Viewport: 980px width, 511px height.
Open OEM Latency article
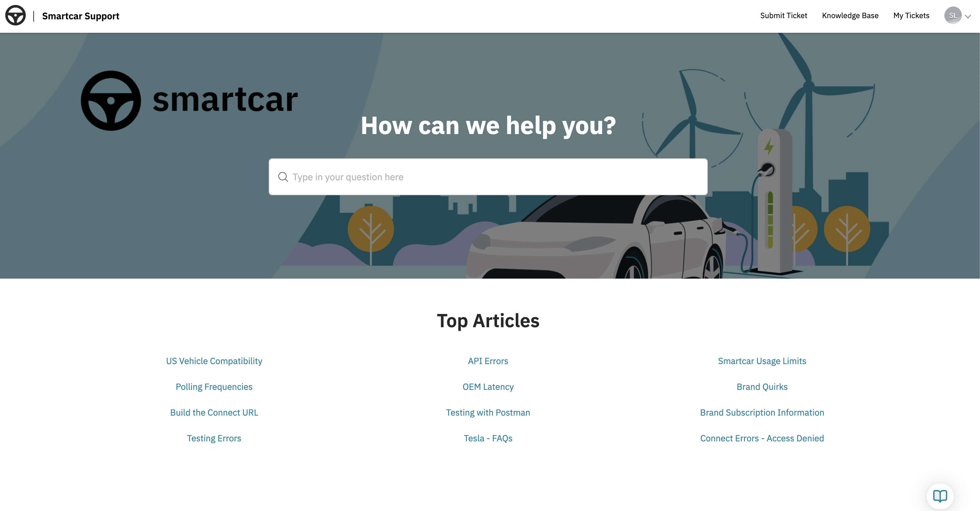(x=488, y=387)
